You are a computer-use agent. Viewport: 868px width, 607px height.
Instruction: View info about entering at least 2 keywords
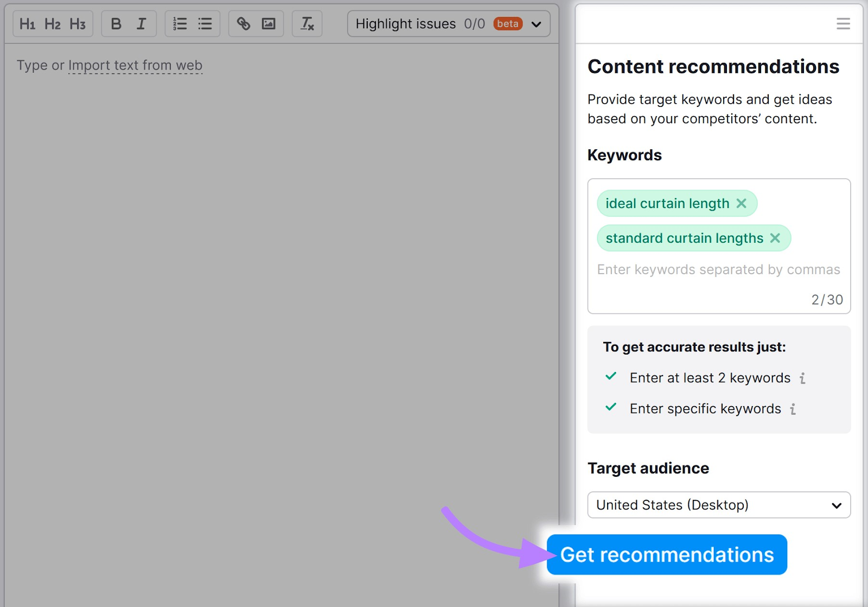click(x=803, y=378)
